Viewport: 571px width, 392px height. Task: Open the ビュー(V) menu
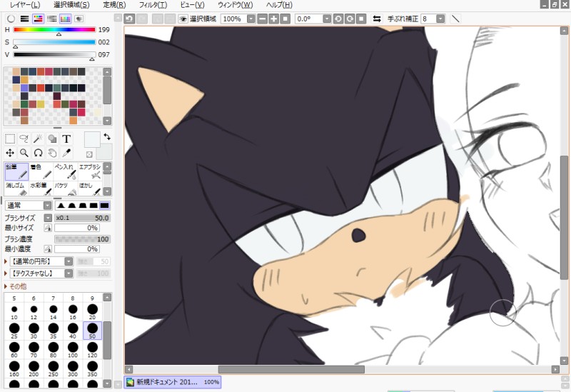[192, 5]
